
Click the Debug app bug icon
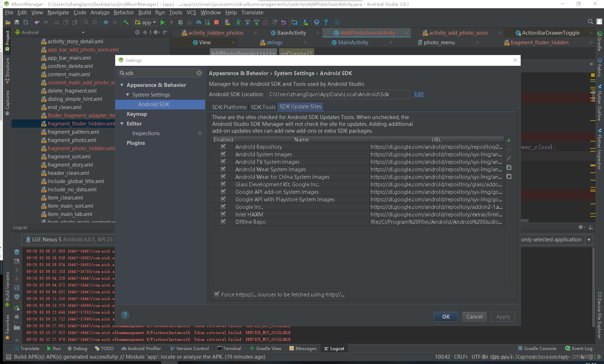click(x=180, y=22)
